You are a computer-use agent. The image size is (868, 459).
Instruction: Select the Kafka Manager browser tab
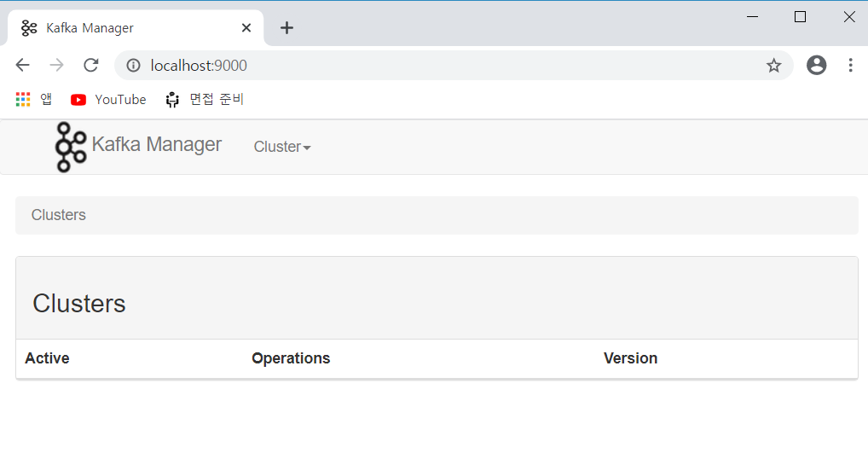135,27
